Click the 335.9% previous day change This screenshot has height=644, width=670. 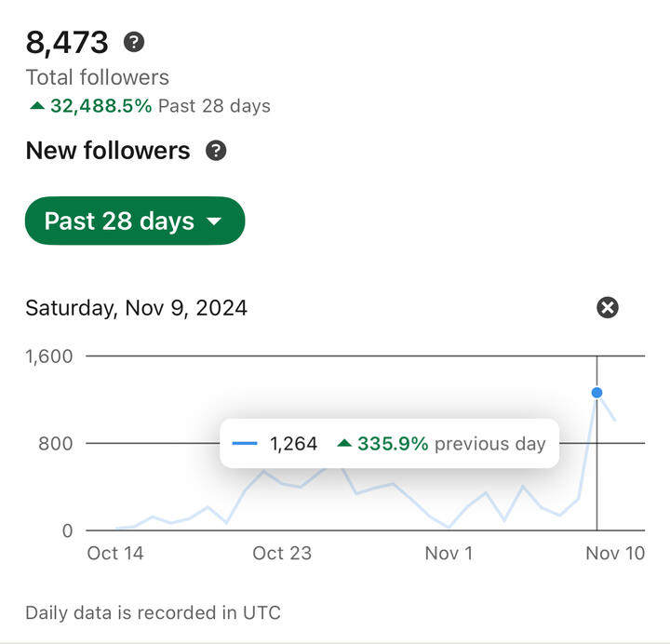[393, 444]
